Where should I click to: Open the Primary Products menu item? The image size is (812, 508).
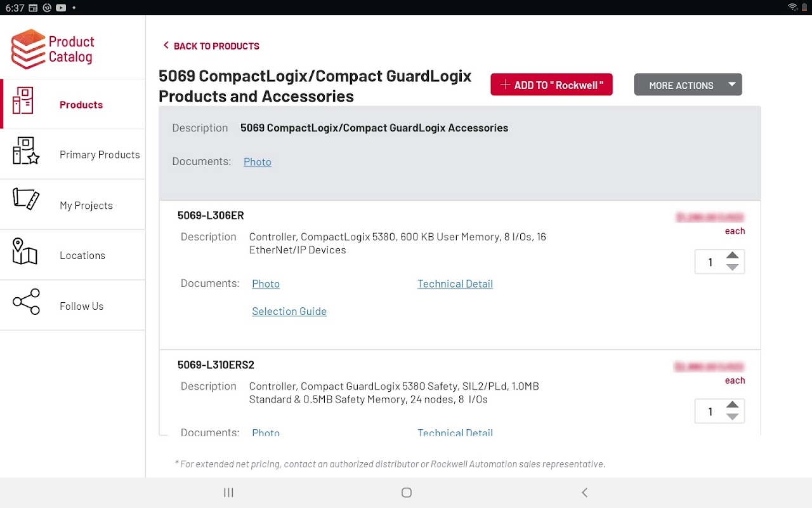pos(100,155)
